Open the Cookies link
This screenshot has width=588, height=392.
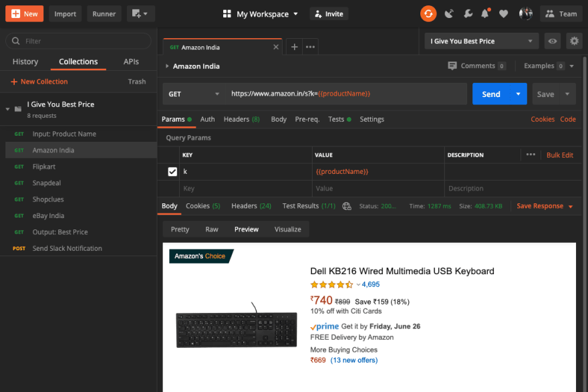click(x=543, y=119)
